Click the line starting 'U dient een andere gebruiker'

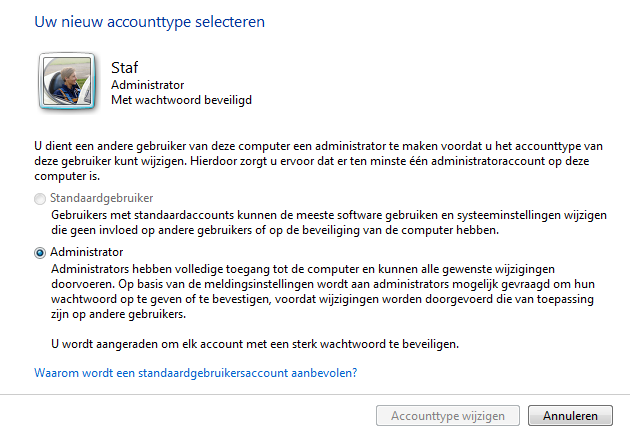point(318,146)
